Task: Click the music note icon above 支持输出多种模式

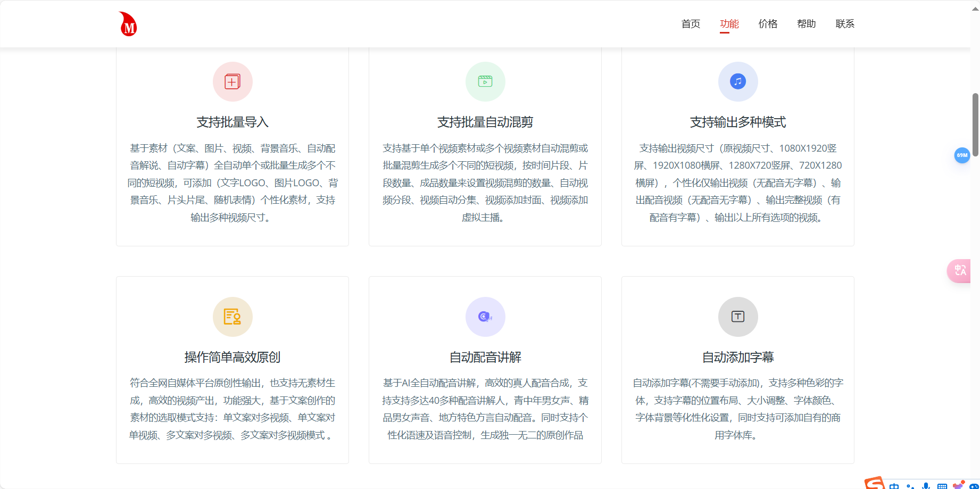Action: [737, 81]
